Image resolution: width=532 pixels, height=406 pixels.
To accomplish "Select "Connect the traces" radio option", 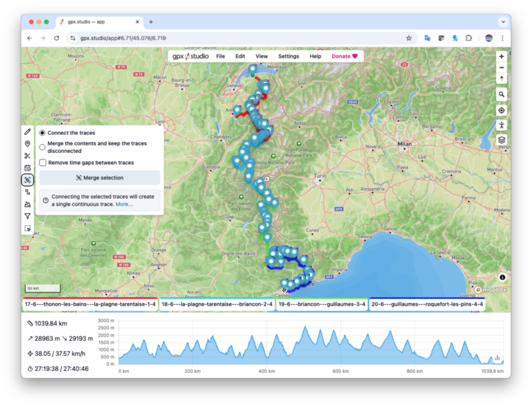I will click(43, 133).
